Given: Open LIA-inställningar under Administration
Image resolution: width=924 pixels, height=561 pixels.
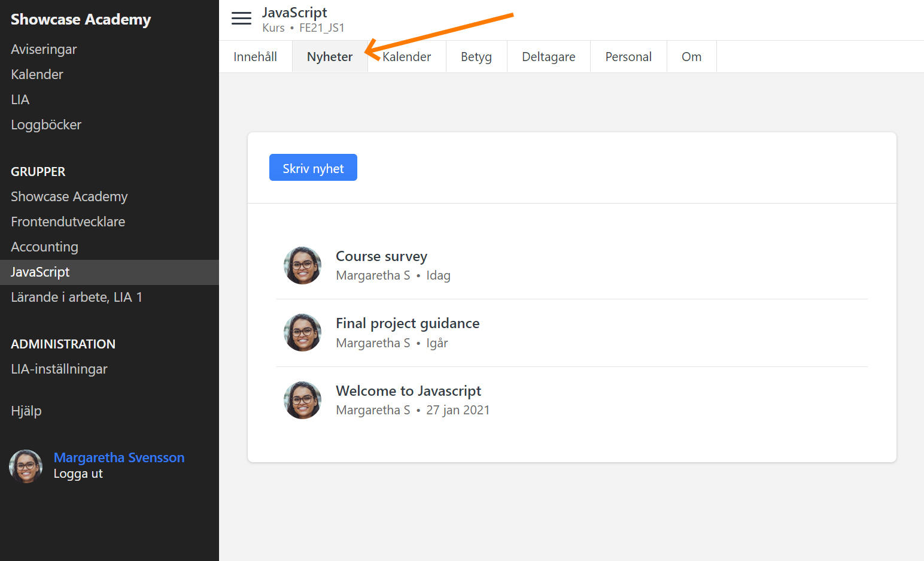Looking at the screenshot, I should pyautogui.click(x=59, y=369).
